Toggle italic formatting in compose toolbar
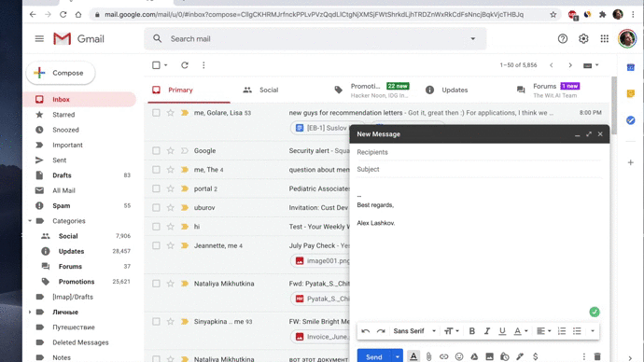This screenshot has width=644, height=362. tap(486, 331)
